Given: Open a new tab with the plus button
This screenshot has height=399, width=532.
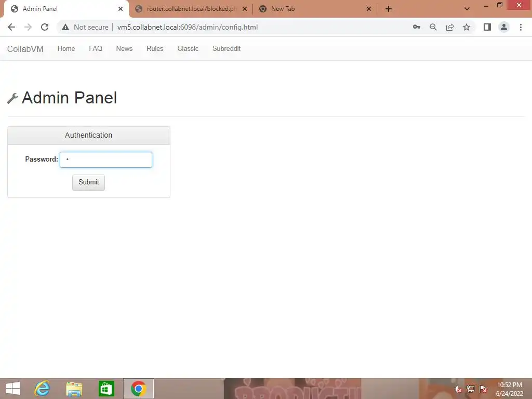Looking at the screenshot, I should [389, 9].
